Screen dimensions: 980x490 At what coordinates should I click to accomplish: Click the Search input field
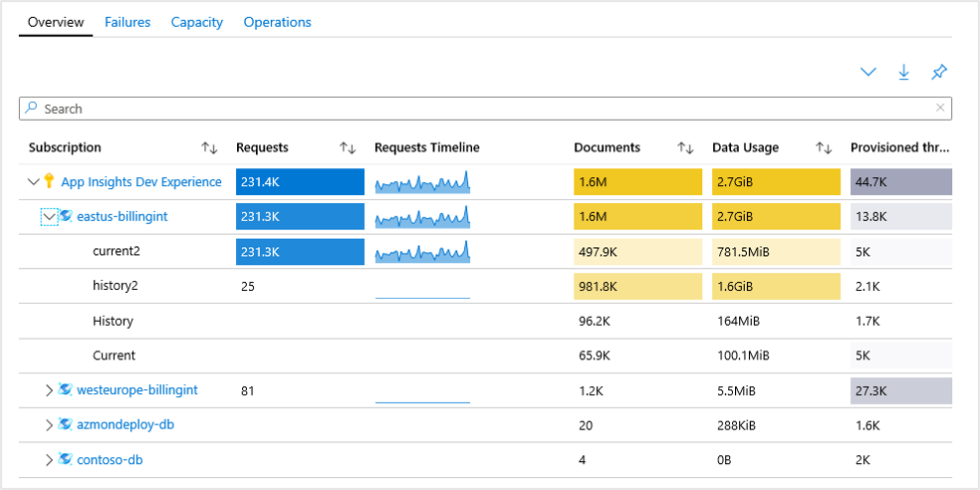478,109
